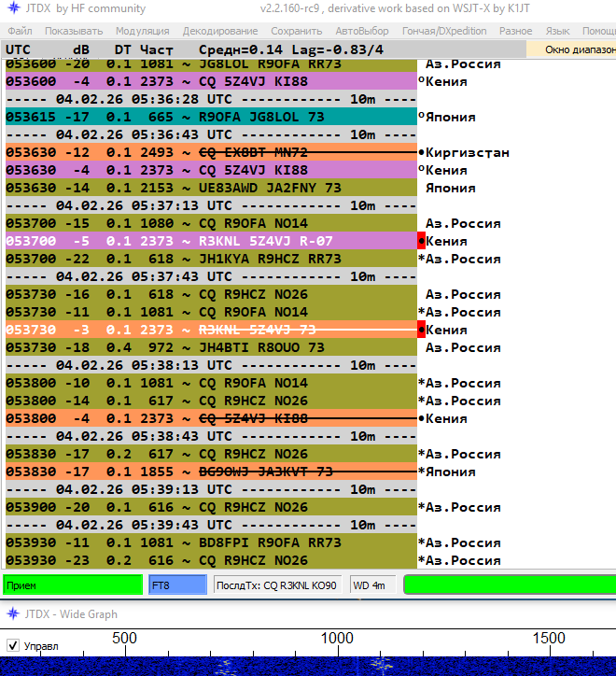Click the 05:36:28 UTC 10m separator line
The height and width of the screenshot is (676, 616).
point(211,99)
